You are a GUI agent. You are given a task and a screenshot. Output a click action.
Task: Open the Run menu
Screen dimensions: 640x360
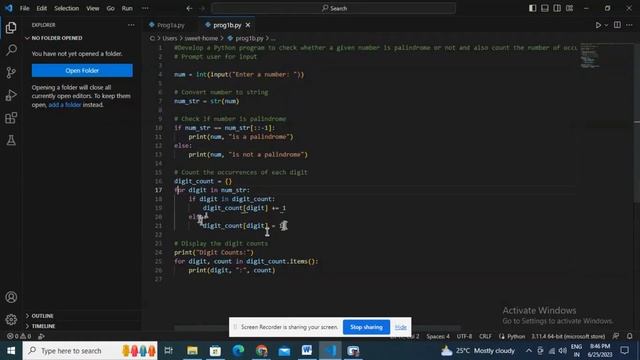[127, 8]
